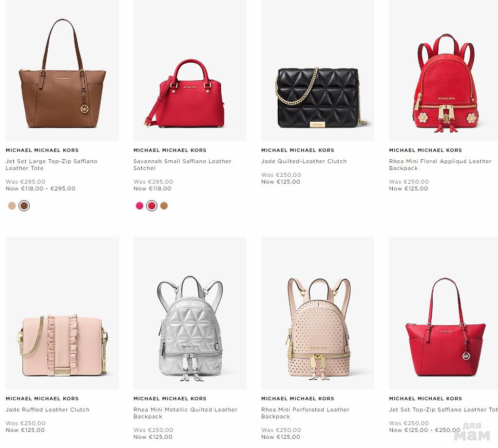Select the beige color swatch for Jet Set tote
498x448 pixels.
point(12,205)
